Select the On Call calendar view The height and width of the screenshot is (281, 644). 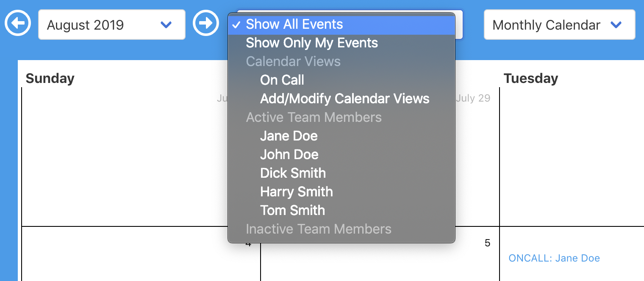point(282,80)
